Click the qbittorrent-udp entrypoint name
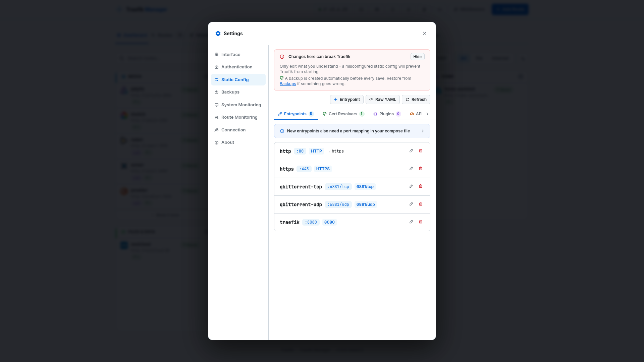Image resolution: width=644 pixels, height=362 pixels. (301, 204)
